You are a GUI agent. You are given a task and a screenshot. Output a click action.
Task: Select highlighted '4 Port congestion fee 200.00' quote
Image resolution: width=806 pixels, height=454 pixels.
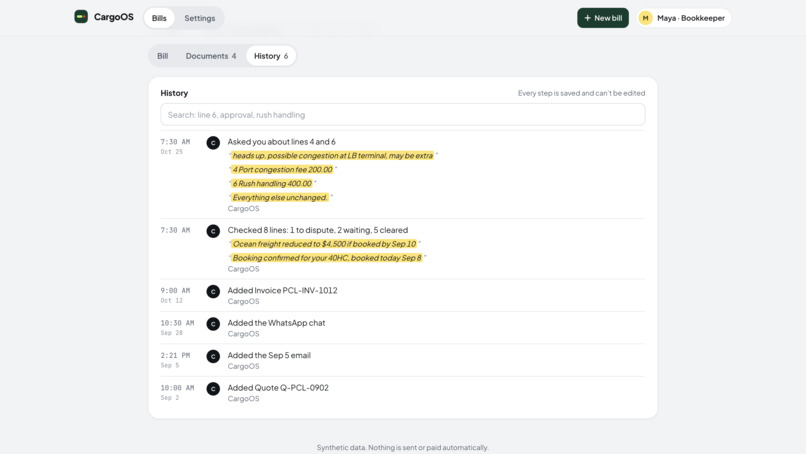click(282, 169)
